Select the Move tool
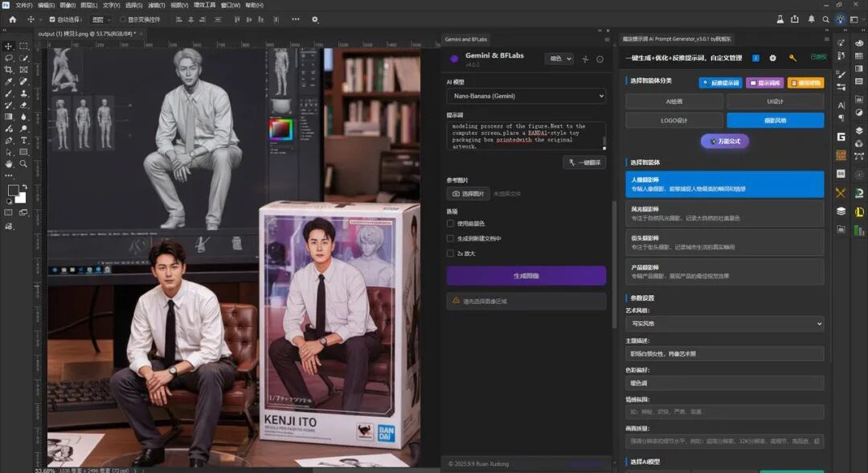Image resolution: width=868 pixels, height=473 pixels. (x=9, y=47)
